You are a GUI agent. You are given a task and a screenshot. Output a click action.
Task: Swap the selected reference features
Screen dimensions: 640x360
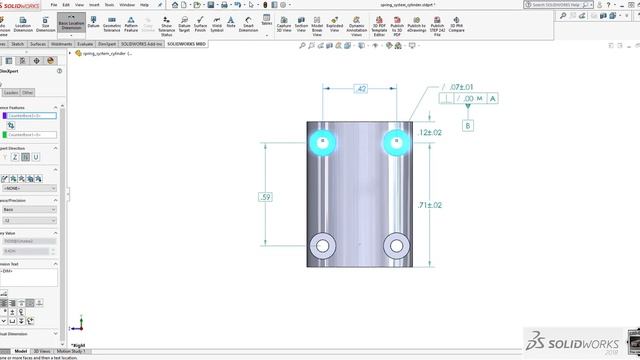(x=11, y=126)
